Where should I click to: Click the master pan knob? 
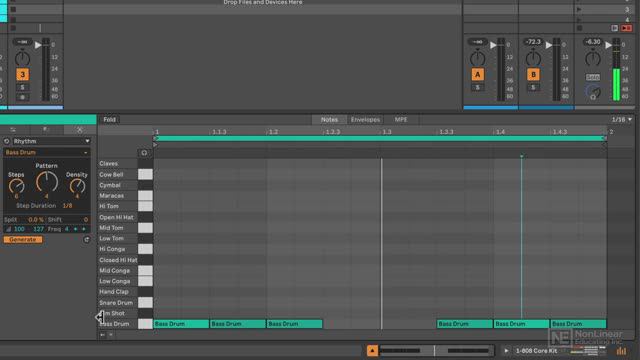[x=593, y=58]
